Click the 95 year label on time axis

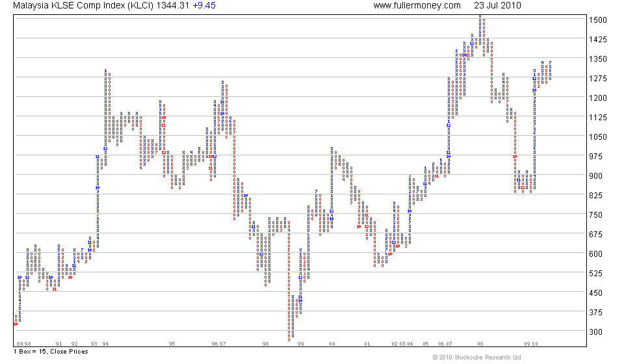[x=172, y=344]
